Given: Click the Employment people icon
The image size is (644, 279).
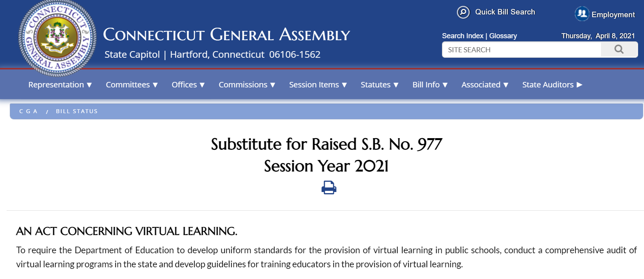Looking at the screenshot, I should click(x=582, y=14).
